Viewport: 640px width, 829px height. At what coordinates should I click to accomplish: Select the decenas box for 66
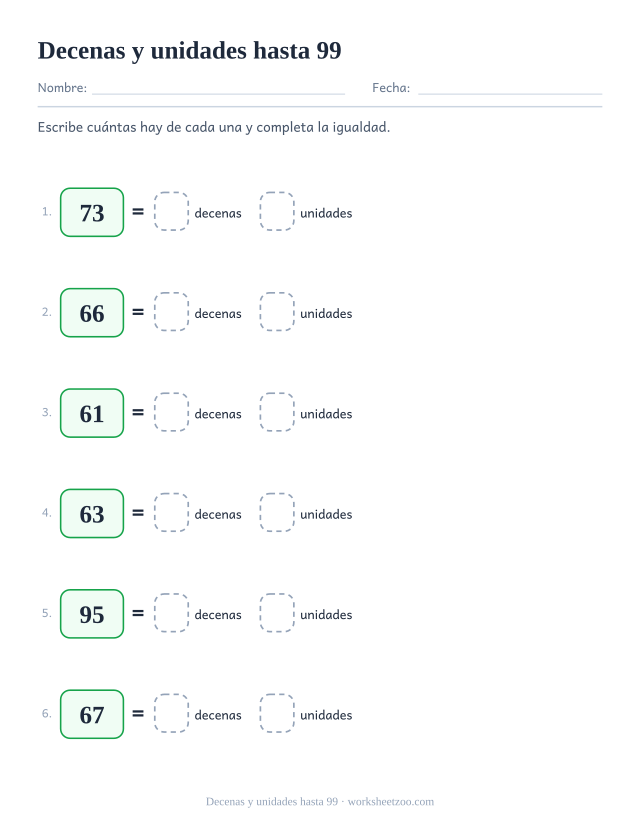171,312
